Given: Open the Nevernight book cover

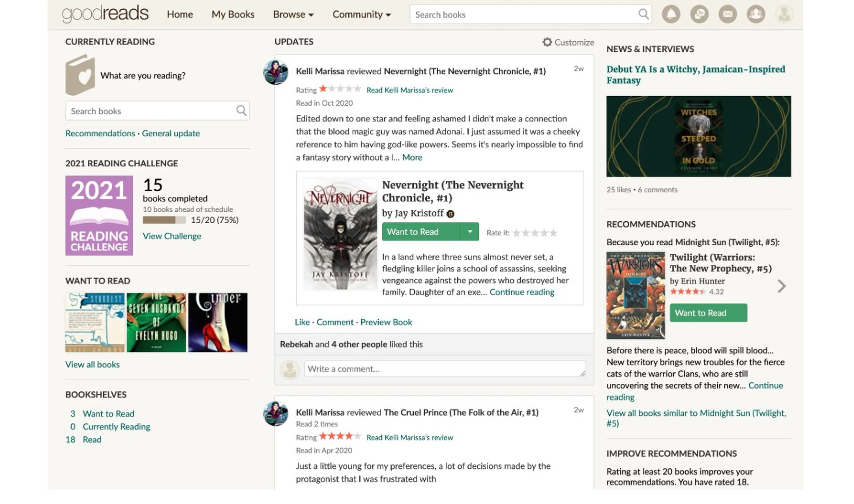Looking at the screenshot, I should click(x=340, y=234).
